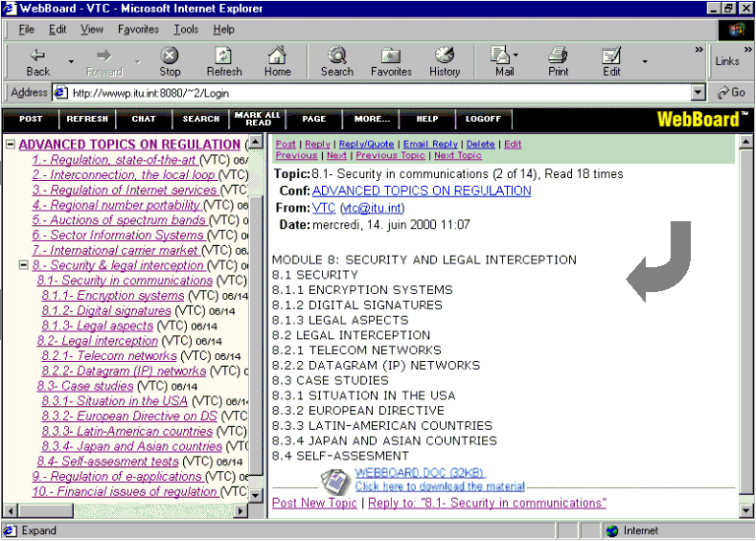Viewport: 756px width, 541px height.
Task: Click the Links toolbar label
Action: pyautogui.click(x=727, y=61)
